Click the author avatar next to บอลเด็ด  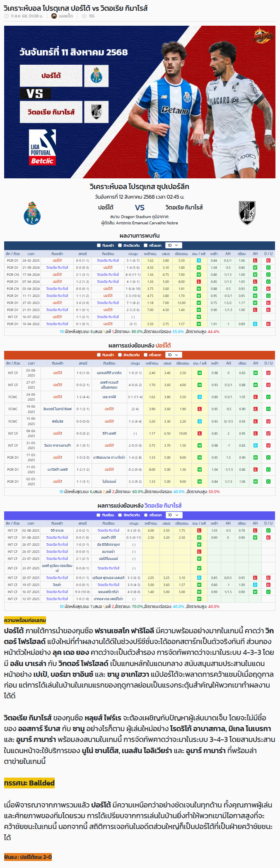point(54,16)
